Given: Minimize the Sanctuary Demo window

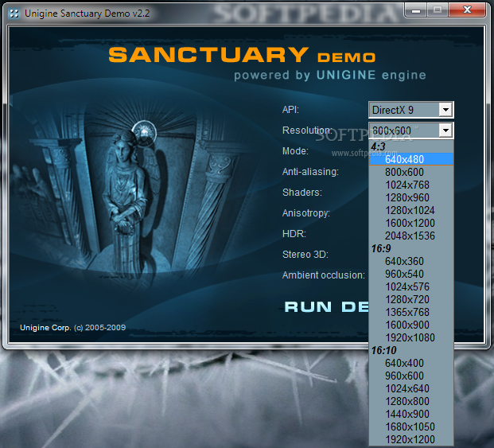Looking at the screenshot, I should [x=416, y=10].
